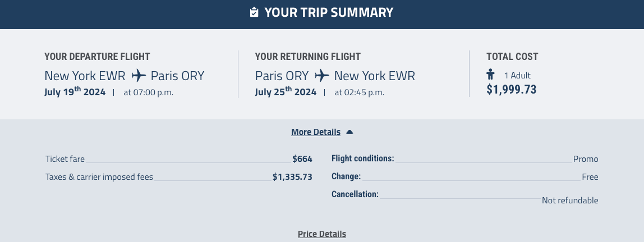Click the Flight conditions label

tap(363, 159)
